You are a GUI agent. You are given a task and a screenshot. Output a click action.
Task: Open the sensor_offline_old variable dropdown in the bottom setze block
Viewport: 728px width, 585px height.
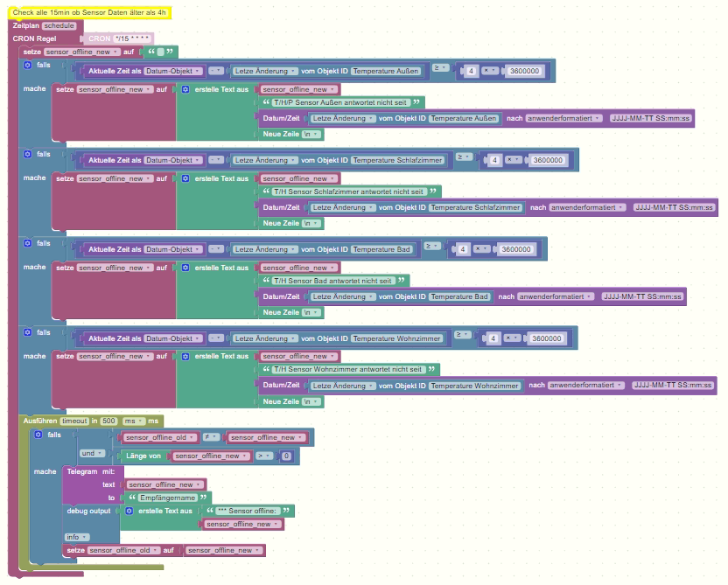point(122,550)
